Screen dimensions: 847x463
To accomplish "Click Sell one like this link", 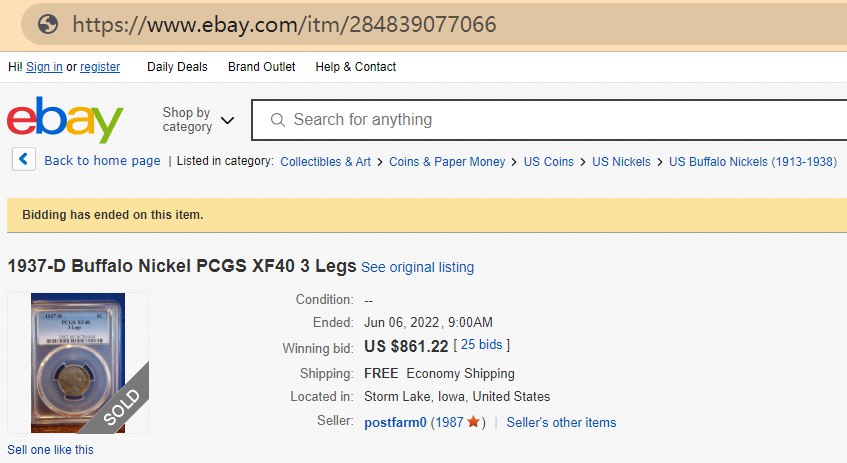I will tap(50, 450).
